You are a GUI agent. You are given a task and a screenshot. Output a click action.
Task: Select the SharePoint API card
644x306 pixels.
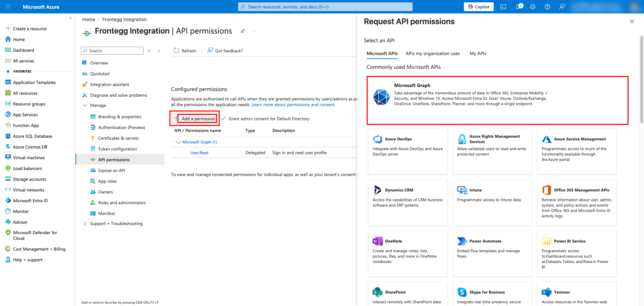pyautogui.click(x=408, y=294)
